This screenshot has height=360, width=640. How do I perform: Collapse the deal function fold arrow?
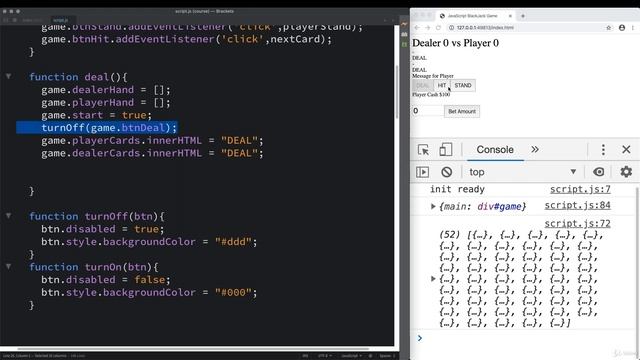pyautogui.click(x=8, y=76)
